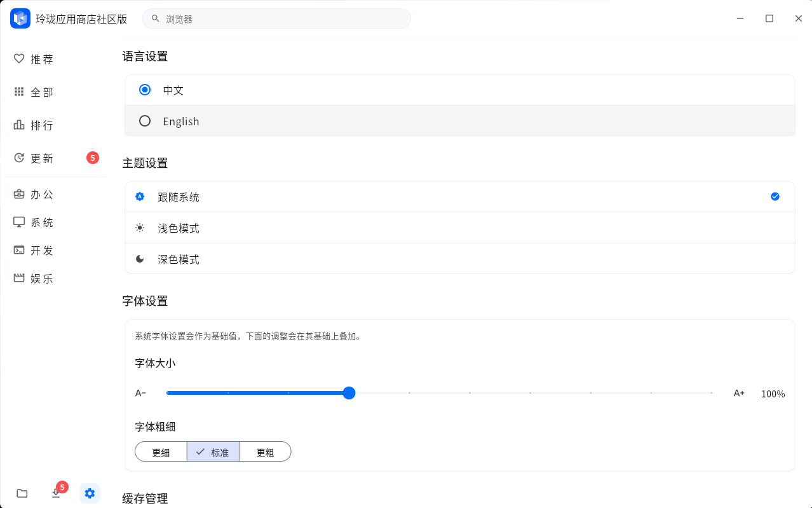Focus the search box with 浏览器 placeholder
The height and width of the screenshot is (508, 812).
coord(276,18)
